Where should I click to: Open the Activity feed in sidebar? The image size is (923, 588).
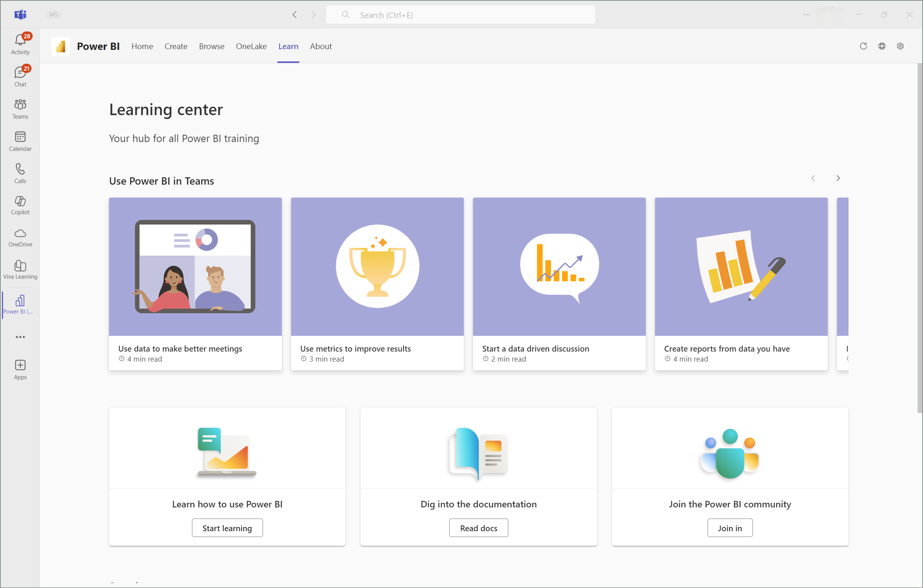click(20, 44)
